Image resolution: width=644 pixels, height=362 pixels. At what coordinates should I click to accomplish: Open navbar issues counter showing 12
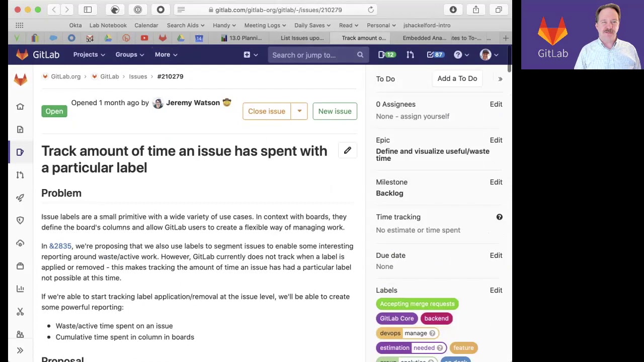click(x=386, y=55)
